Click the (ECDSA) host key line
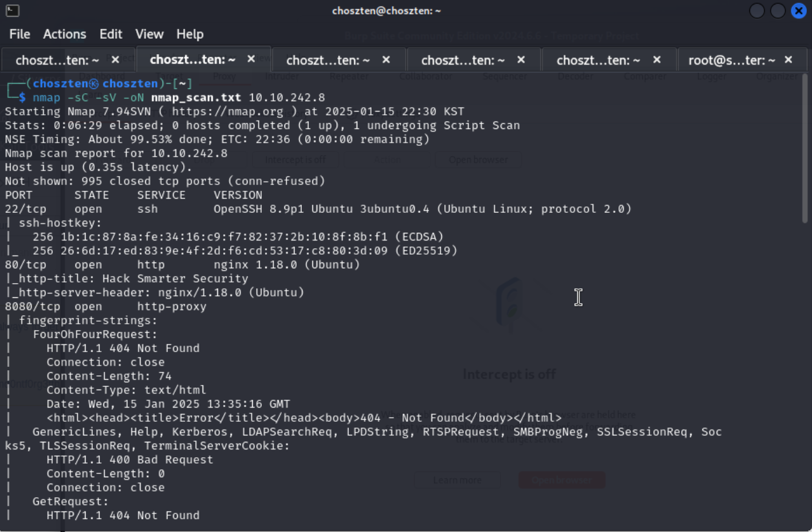 click(238, 237)
